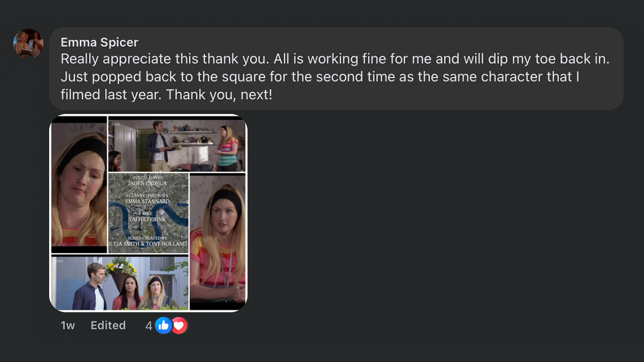The height and width of the screenshot is (362, 644).
Task: Open the Emma Spicer name link
Action: tap(100, 42)
